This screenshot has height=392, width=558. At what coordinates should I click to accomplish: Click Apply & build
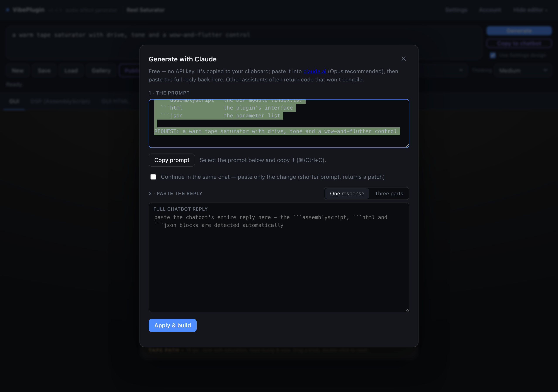point(173,325)
